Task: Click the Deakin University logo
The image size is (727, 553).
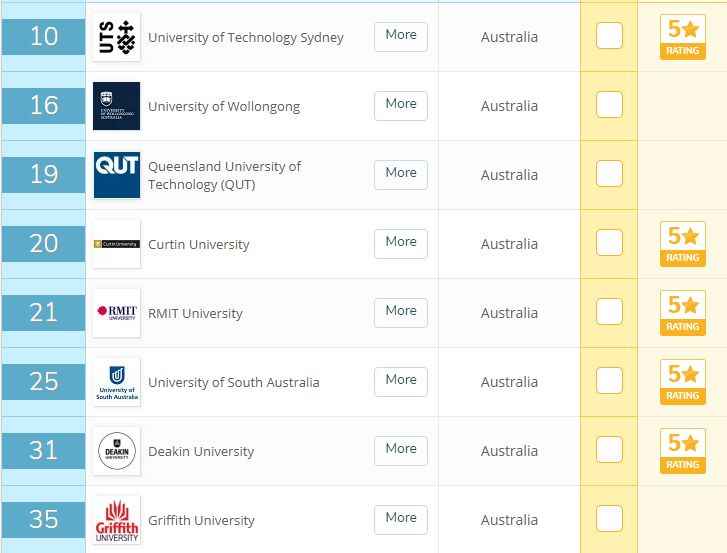Action: 116,451
